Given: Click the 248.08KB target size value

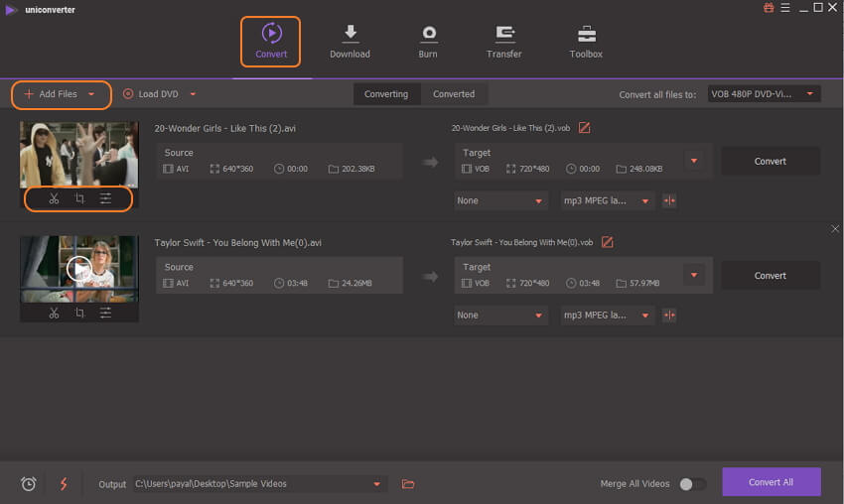Looking at the screenshot, I should click(646, 169).
